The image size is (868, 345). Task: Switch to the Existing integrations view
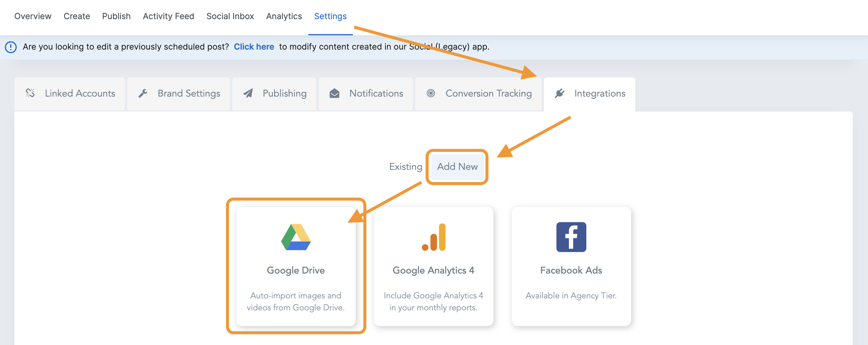click(x=406, y=167)
